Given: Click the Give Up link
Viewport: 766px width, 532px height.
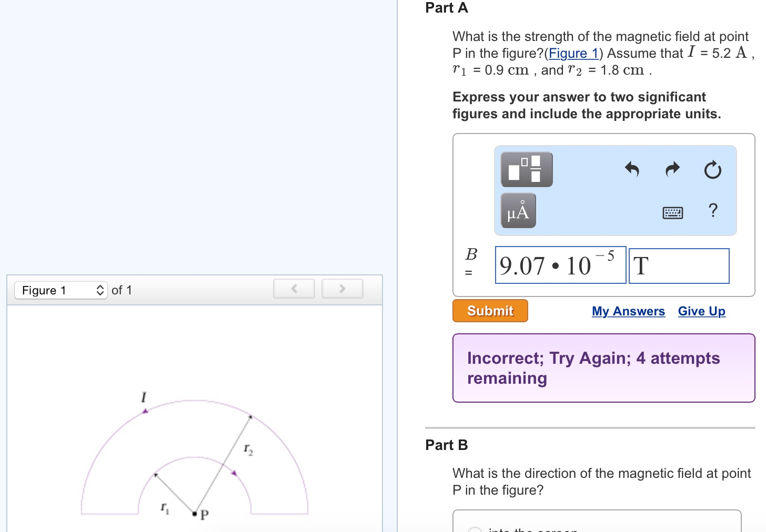Looking at the screenshot, I should (x=701, y=311).
